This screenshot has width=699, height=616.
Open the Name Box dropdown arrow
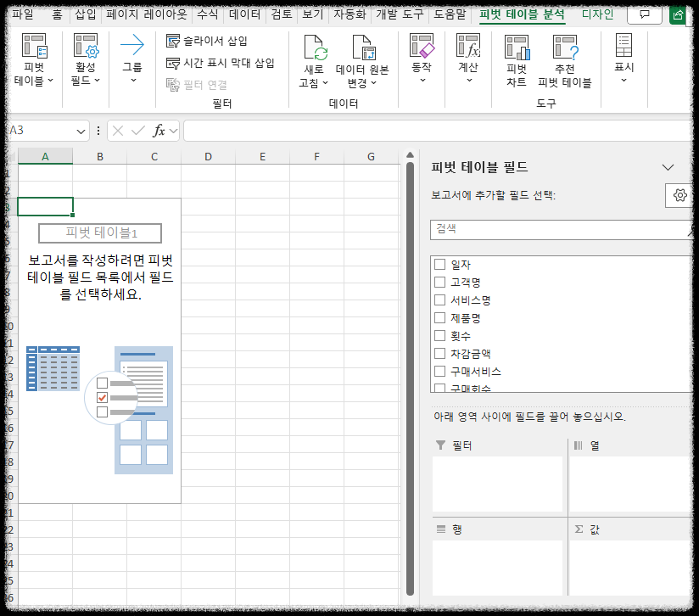81,132
